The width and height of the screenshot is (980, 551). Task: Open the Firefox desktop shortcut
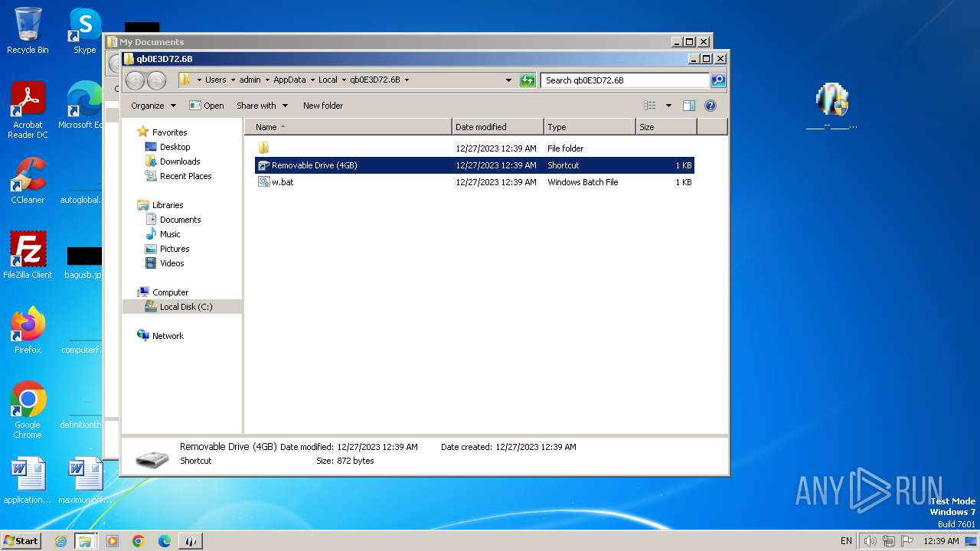(28, 331)
